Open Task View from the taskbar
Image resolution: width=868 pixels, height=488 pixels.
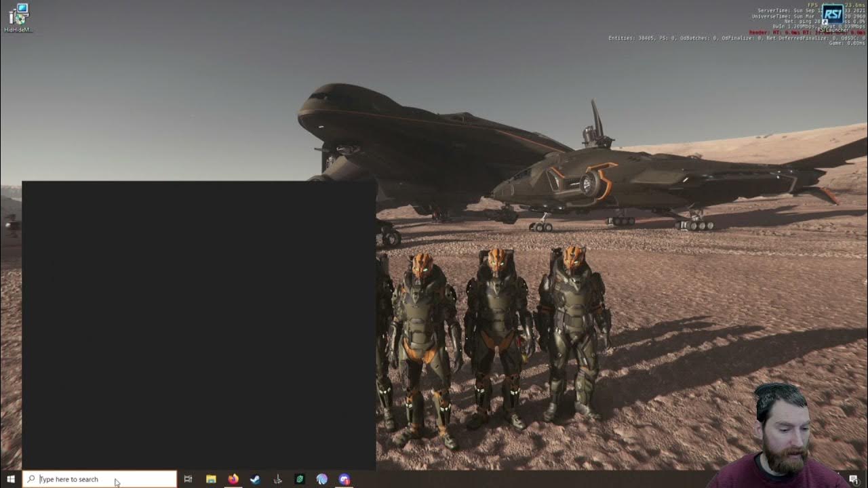click(188, 479)
